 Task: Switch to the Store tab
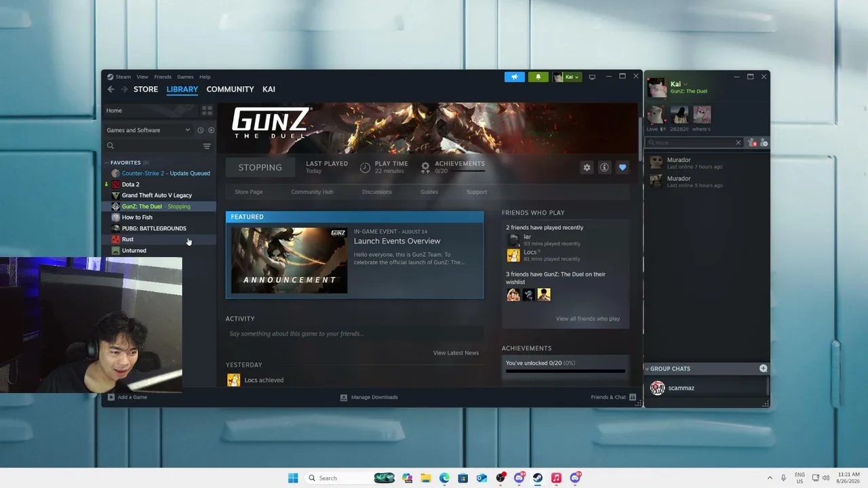click(146, 89)
